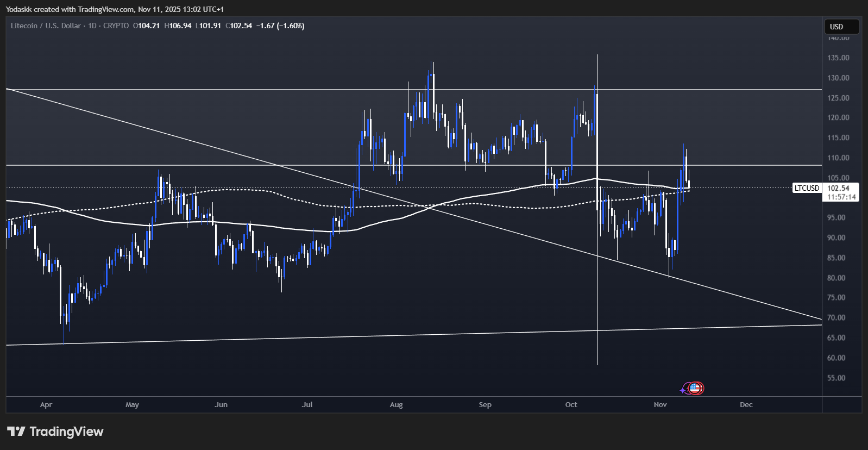Click the change value −1.67 (−1.60%)
Screen dimensions: 868x450
point(280,26)
